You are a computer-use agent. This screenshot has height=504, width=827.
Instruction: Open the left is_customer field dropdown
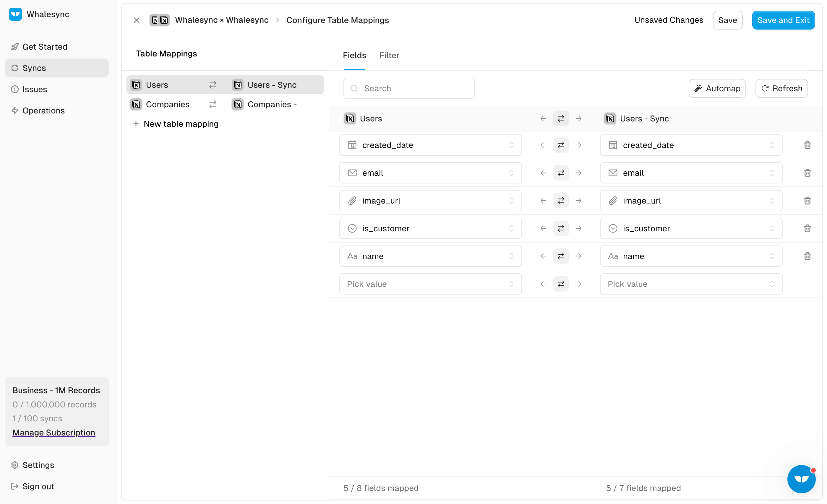click(x=430, y=228)
